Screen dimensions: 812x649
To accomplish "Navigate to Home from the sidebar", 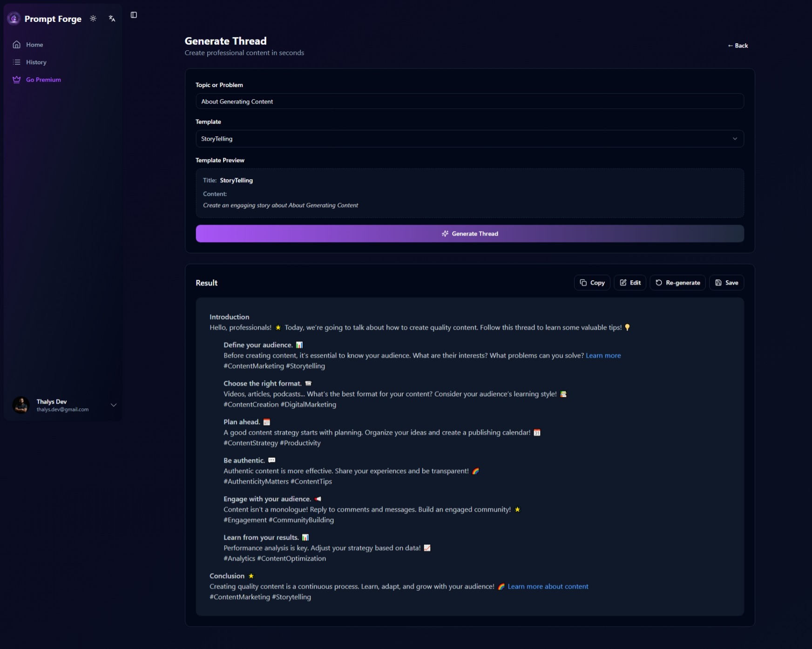I will pyautogui.click(x=34, y=44).
